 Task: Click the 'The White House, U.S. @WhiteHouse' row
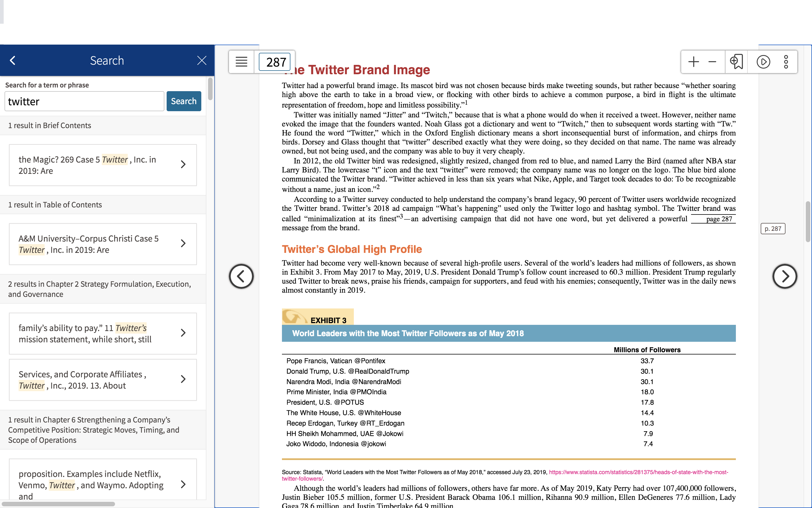click(509, 413)
